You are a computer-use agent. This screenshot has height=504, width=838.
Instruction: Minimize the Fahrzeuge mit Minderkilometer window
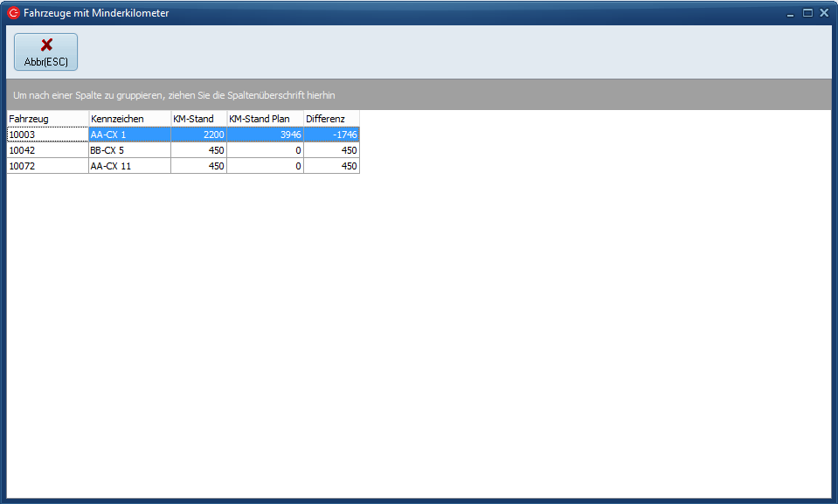pyautogui.click(x=790, y=13)
